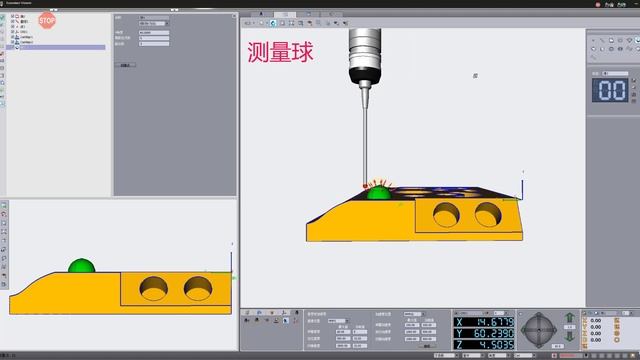Select the fourth tab above the 3D view
Screen dimensions: 640x360
tap(331, 14)
